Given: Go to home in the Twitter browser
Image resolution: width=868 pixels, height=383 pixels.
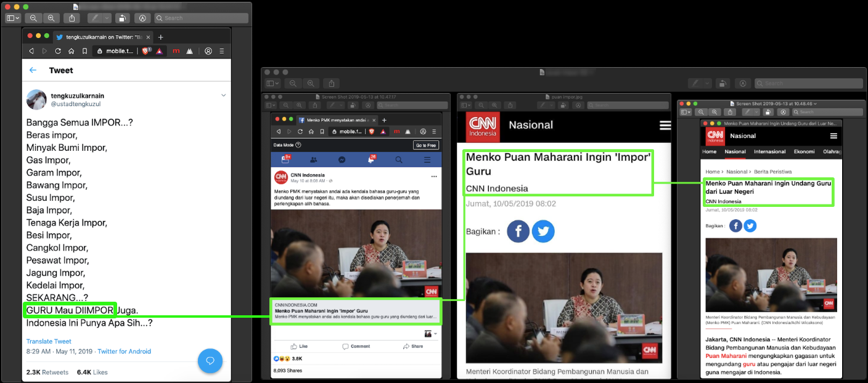Looking at the screenshot, I should (71, 51).
